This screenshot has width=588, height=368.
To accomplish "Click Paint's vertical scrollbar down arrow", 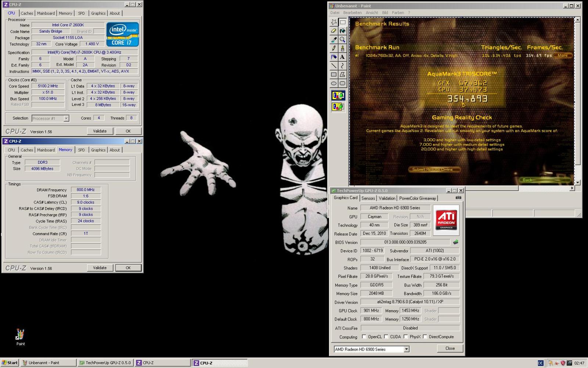I will point(577,183).
